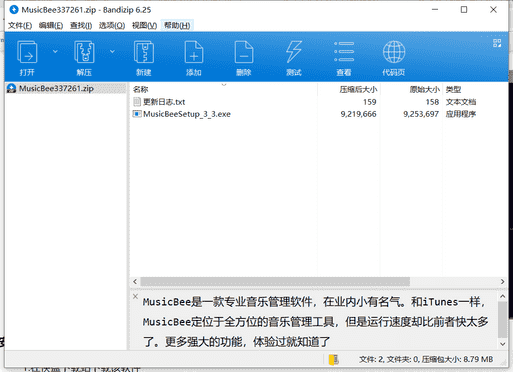Click the New archive (新建) icon
513x372 pixels.
click(144, 52)
